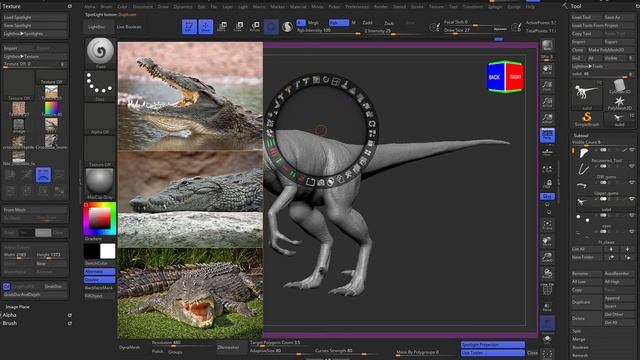The image size is (640, 360).
Task: Open the Material menu
Action: [x=298, y=7]
